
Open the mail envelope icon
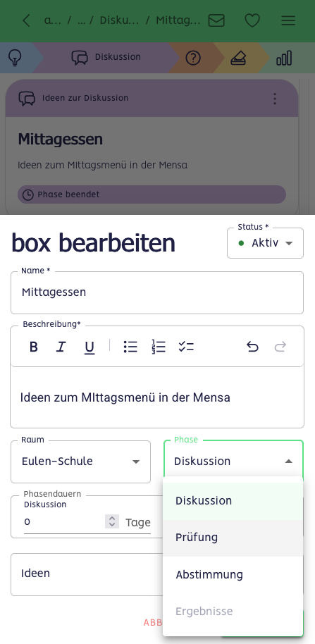tap(216, 20)
